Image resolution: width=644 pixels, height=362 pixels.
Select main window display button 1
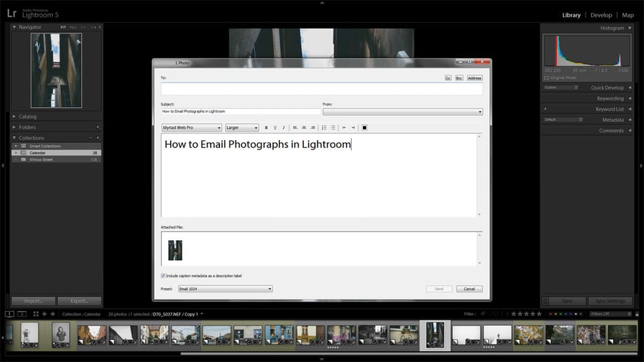[9, 314]
